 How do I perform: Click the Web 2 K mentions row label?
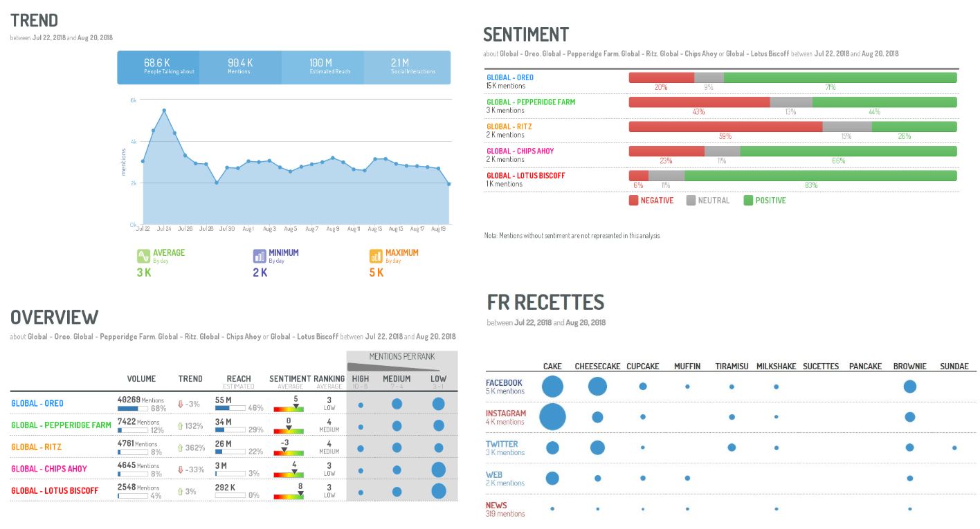pyautogui.click(x=505, y=479)
